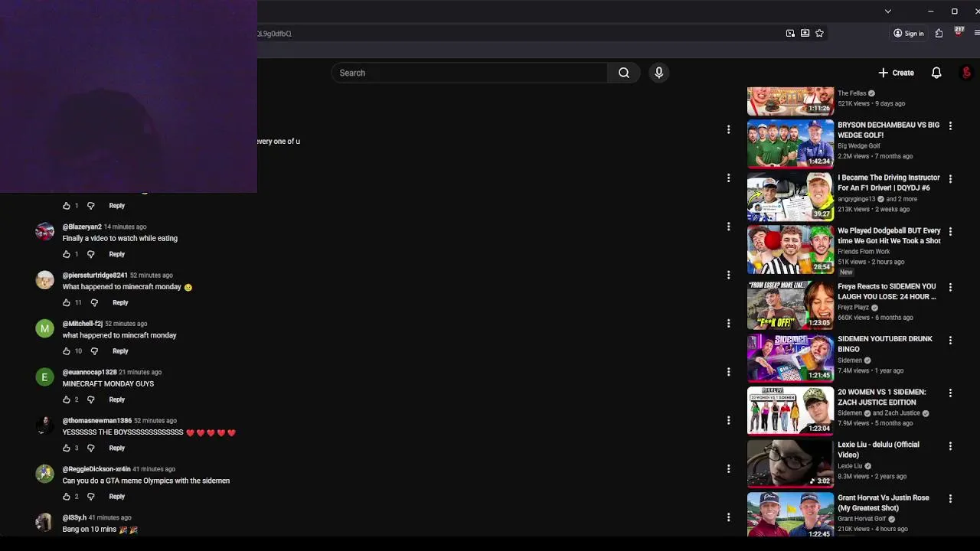Bookmark this page with the star icon
This screenshot has width=980, height=551.
click(819, 33)
